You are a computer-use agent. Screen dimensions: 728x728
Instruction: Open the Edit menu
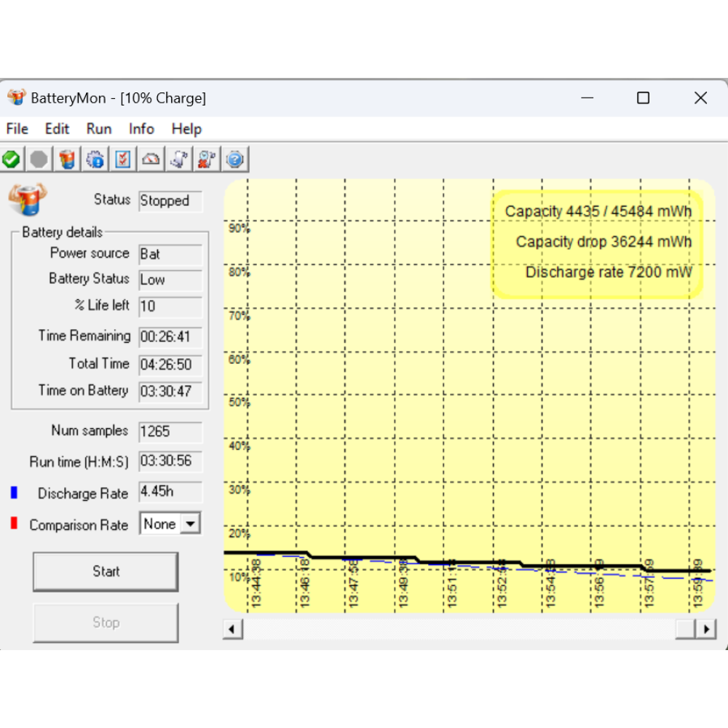57,129
